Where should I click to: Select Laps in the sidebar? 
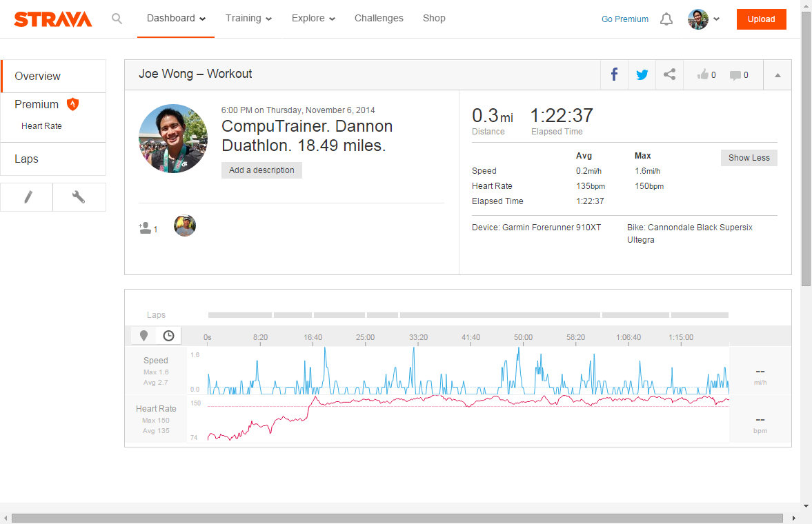[27, 159]
